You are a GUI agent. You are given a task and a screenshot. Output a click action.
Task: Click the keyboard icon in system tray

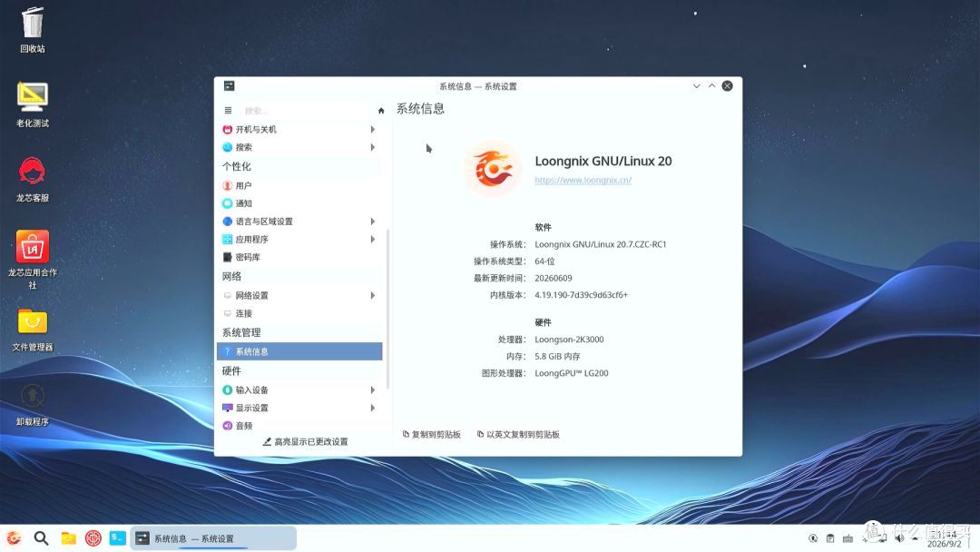coord(848,538)
